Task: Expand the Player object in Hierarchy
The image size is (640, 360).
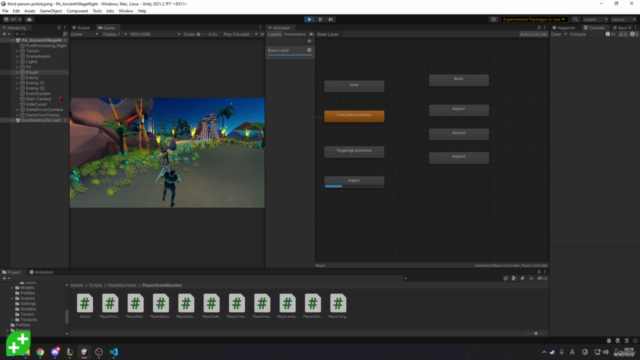Action: [x=18, y=72]
